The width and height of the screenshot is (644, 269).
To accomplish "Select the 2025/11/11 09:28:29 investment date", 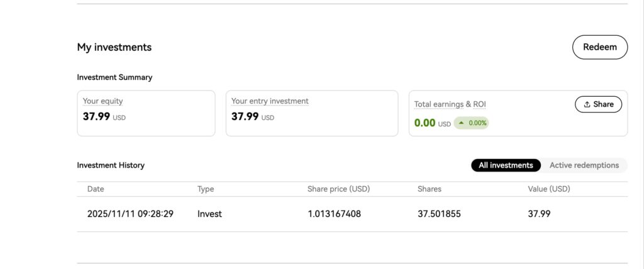I will coord(130,214).
